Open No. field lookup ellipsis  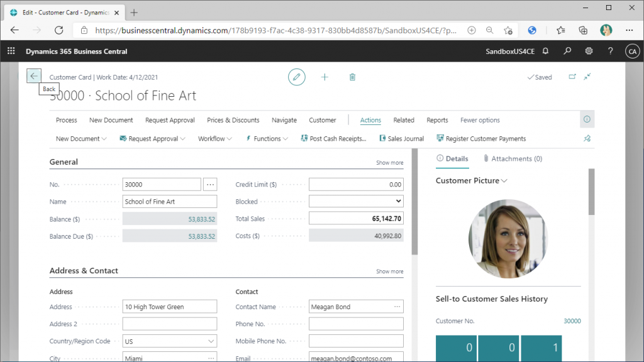click(x=210, y=184)
